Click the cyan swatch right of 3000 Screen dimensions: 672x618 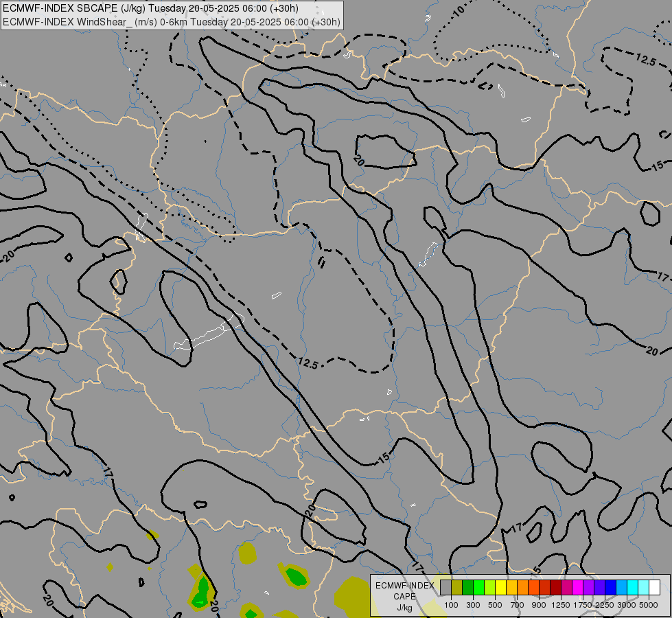click(633, 587)
